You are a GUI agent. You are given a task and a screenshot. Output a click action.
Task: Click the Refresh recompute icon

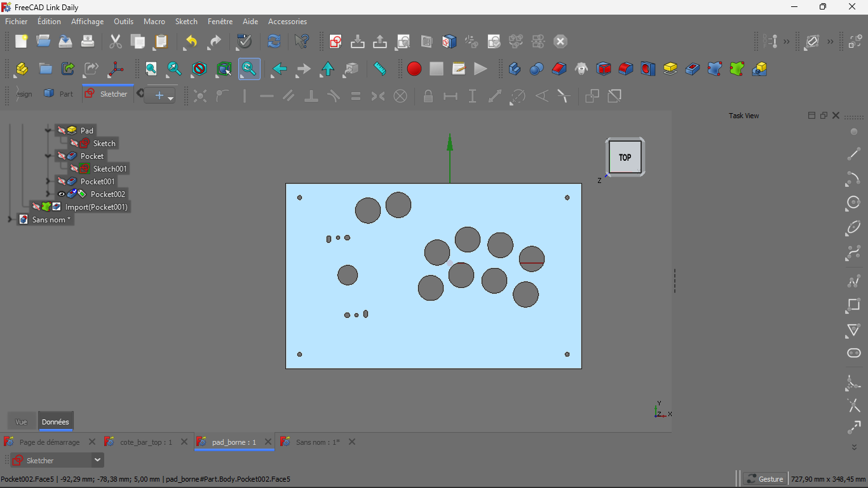click(x=274, y=41)
